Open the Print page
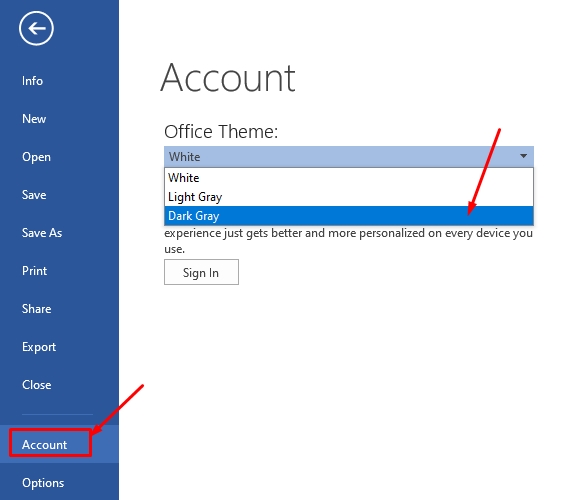The height and width of the screenshot is (500, 567). tap(34, 271)
